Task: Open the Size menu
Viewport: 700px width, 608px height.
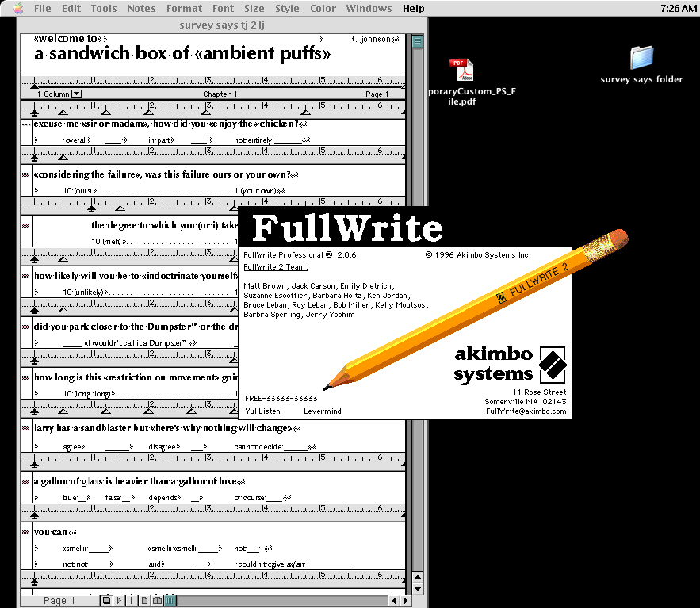Action: pos(254,8)
